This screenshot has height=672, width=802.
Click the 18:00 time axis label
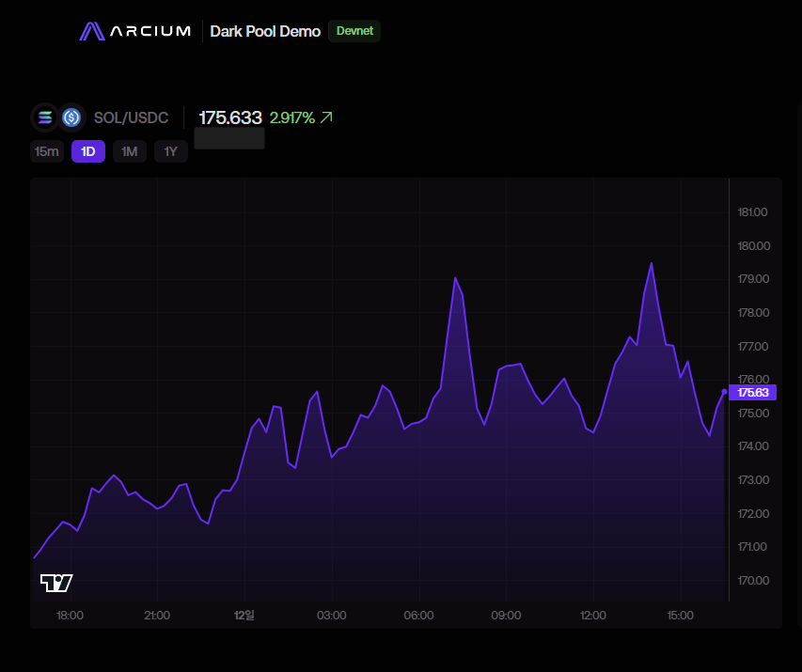[71, 616]
